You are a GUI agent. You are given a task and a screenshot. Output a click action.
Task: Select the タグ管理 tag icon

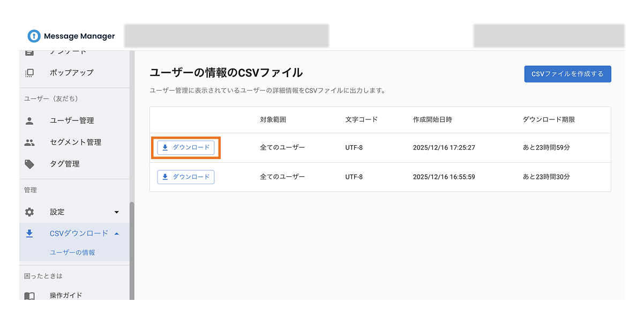coord(30,163)
